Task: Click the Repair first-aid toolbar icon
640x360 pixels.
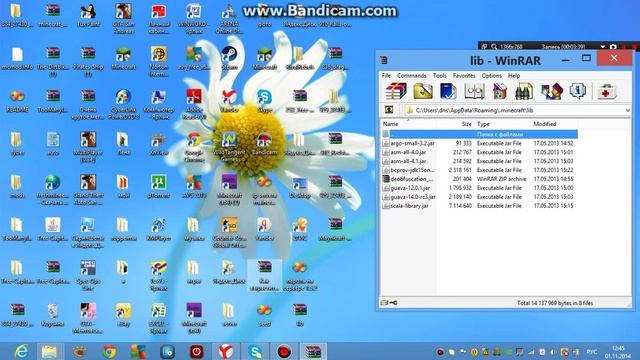Action: coord(607,91)
